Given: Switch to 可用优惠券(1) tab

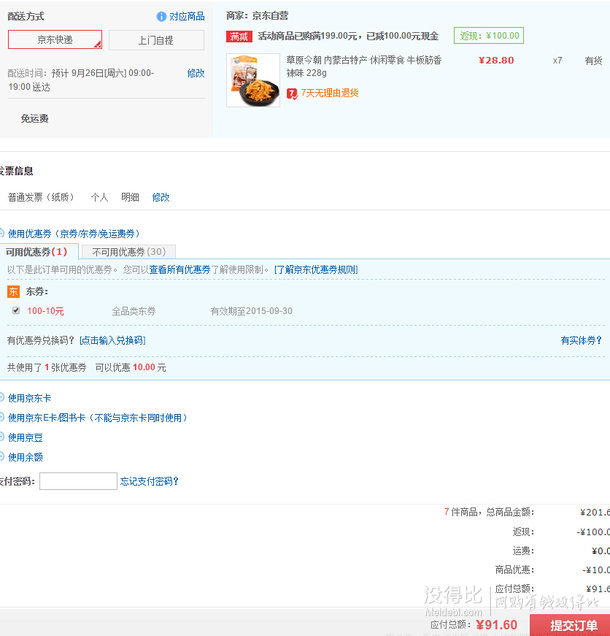Looking at the screenshot, I should [x=39, y=252].
